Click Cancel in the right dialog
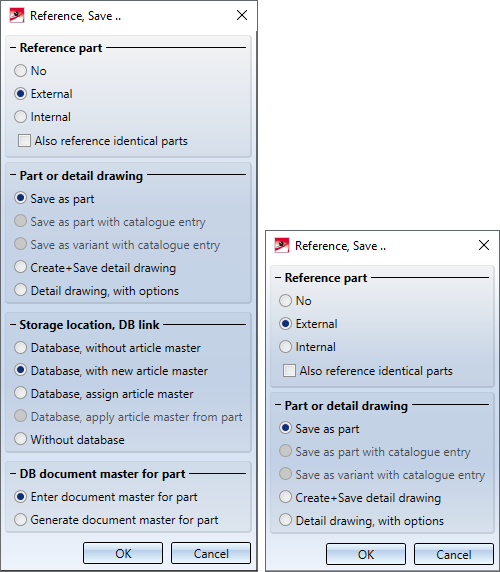 [x=454, y=554]
